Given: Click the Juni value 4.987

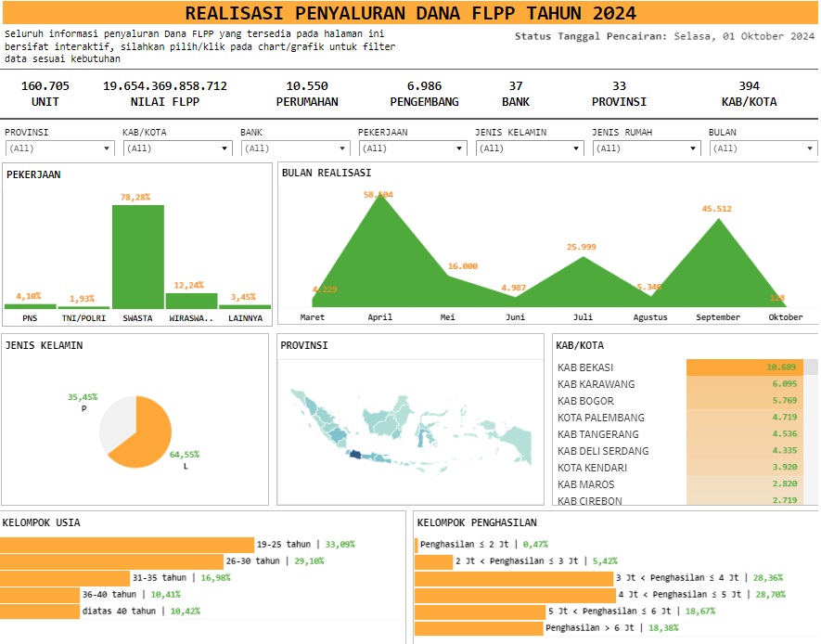Looking at the screenshot, I should [x=513, y=288].
